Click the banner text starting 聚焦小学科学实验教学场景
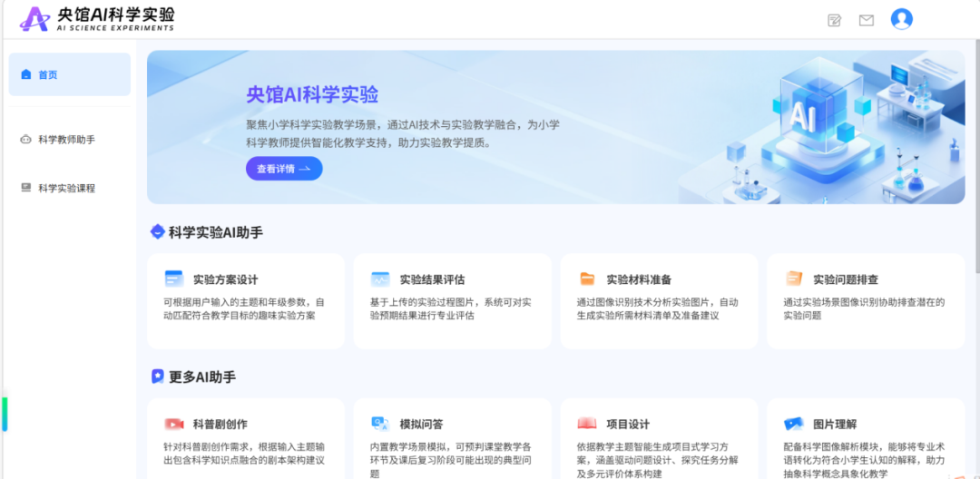 pyautogui.click(x=403, y=133)
